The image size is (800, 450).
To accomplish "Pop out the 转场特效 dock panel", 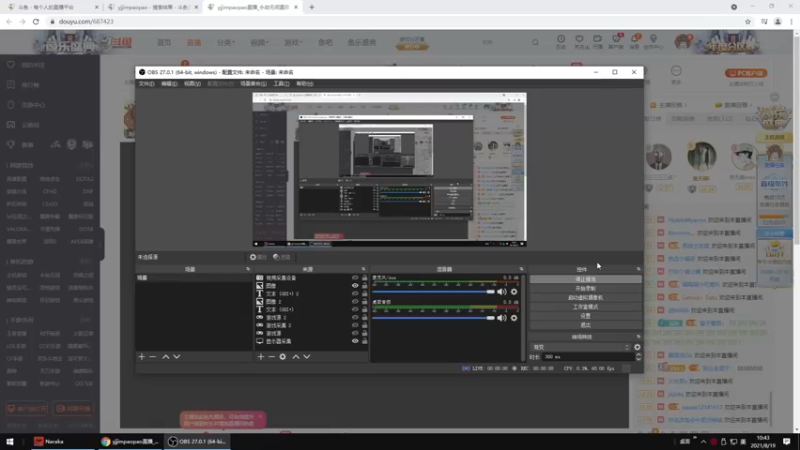I will click(638, 337).
